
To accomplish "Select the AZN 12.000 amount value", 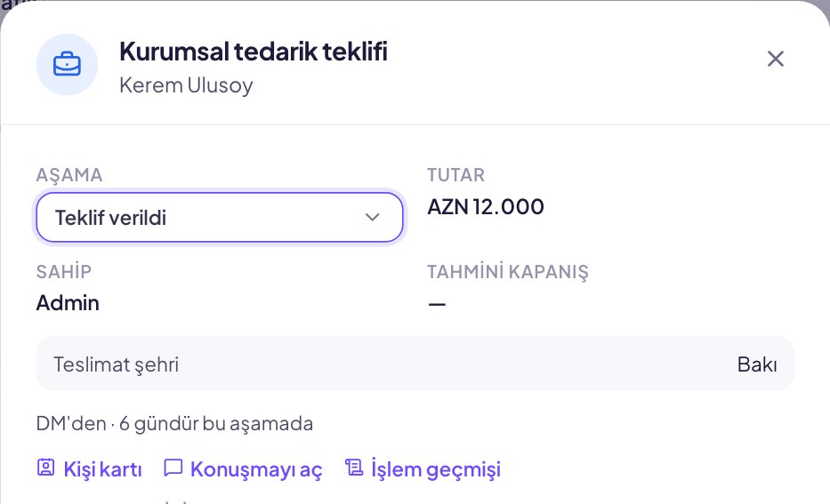I will point(486,207).
